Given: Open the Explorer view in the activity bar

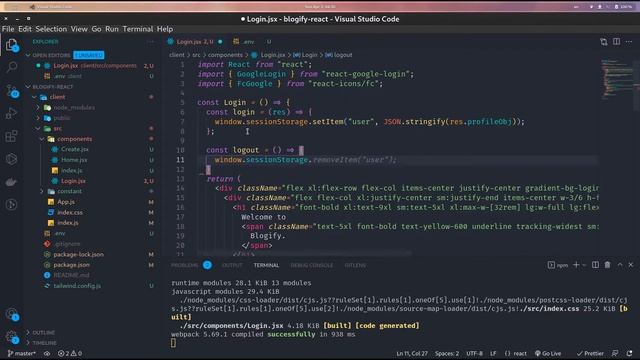Looking at the screenshot, I should 11,45.
